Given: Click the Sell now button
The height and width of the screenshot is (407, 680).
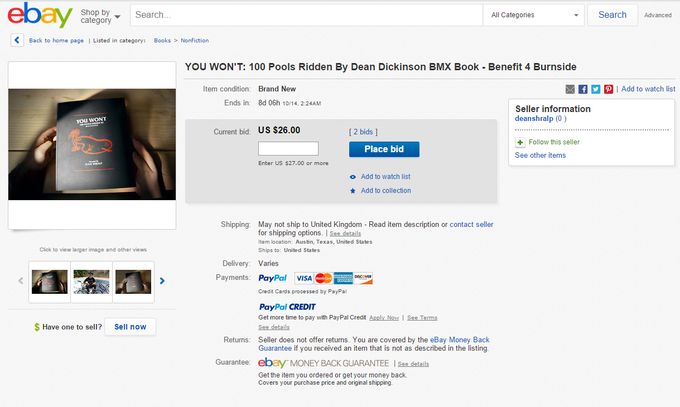Looking at the screenshot, I should (x=130, y=326).
